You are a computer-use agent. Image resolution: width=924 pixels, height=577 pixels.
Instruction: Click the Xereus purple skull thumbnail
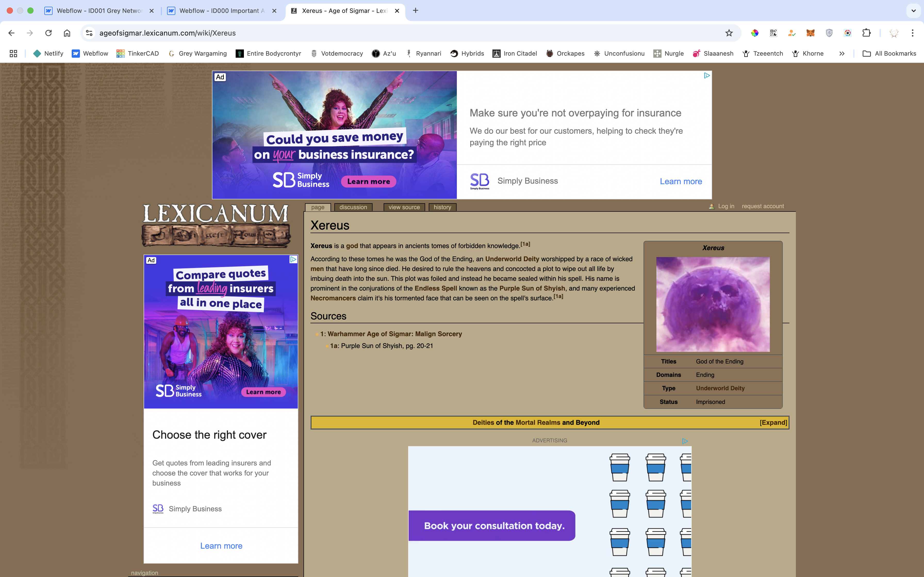coord(713,304)
